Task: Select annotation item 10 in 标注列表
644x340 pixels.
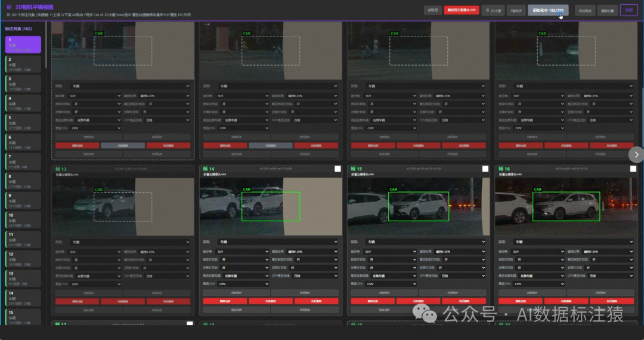Action: 23,220
